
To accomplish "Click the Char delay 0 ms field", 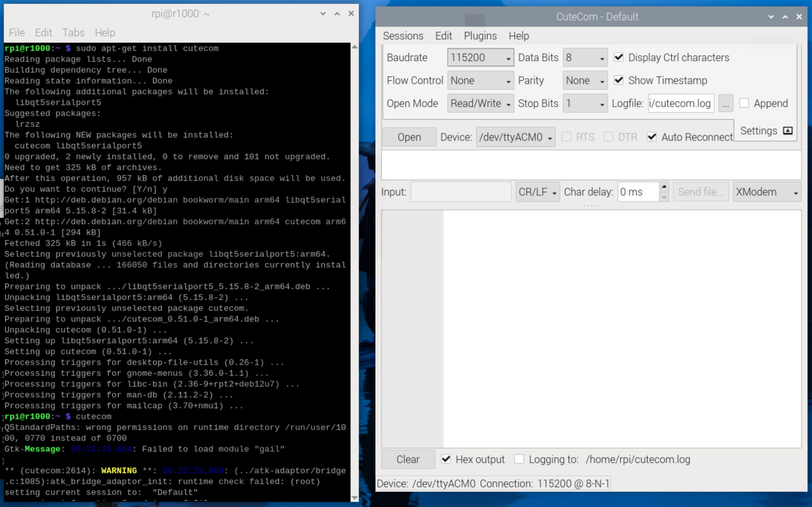I will pos(638,192).
